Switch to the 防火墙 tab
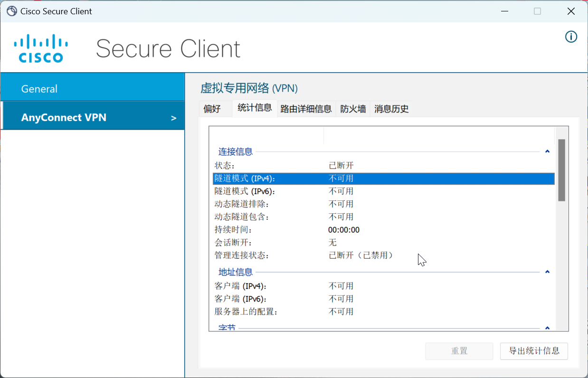The height and width of the screenshot is (378, 588). 353,109
